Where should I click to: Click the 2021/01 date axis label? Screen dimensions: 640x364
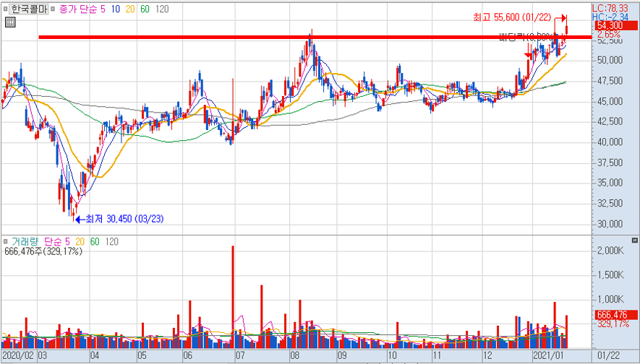(550, 355)
